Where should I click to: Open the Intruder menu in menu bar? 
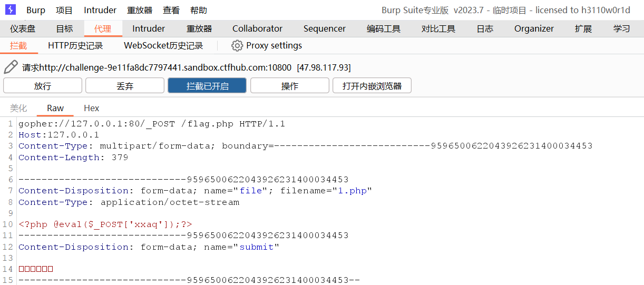(100, 10)
